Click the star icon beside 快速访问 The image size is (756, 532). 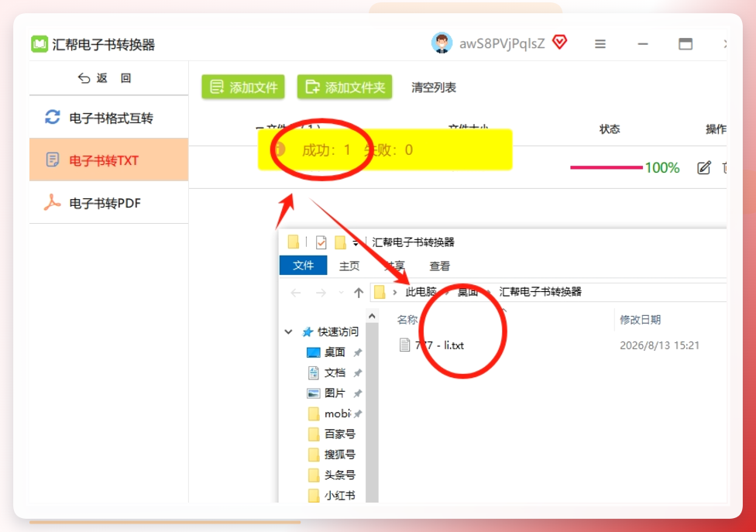[x=308, y=331]
